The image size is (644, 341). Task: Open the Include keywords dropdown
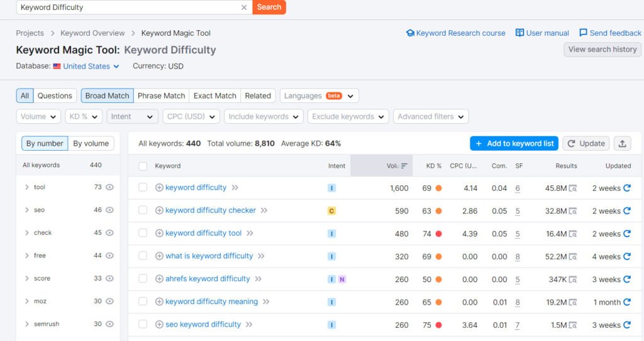(x=264, y=117)
